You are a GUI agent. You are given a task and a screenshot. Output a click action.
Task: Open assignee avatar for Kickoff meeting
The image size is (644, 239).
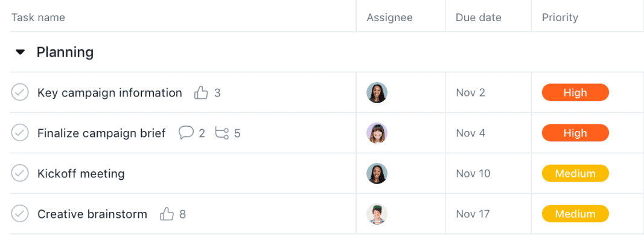tap(377, 173)
